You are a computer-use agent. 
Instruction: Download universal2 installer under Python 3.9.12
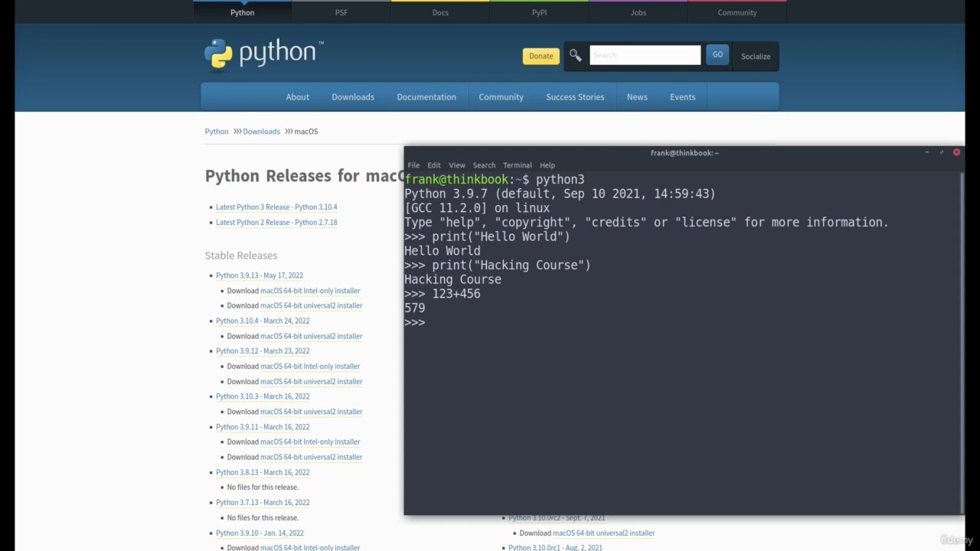[312, 382]
